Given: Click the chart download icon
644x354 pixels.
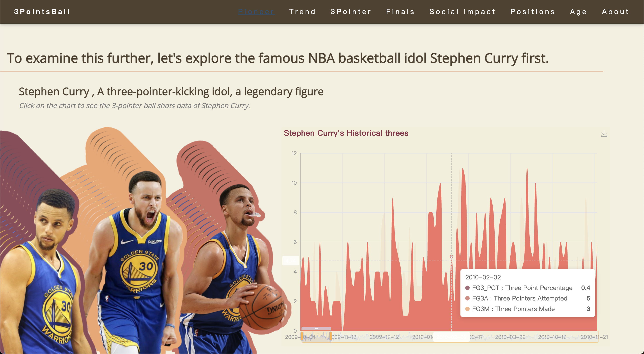Looking at the screenshot, I should pyautogui.click(x=604, y=133).
